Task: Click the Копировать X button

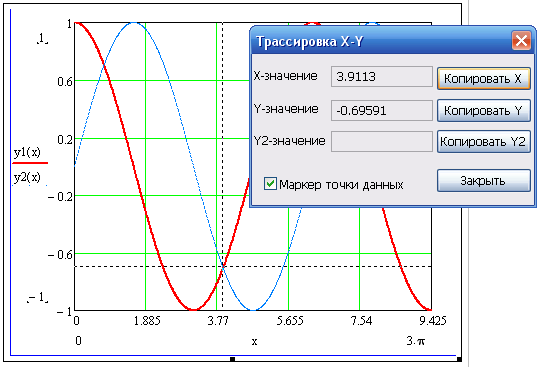Action: 484,78
